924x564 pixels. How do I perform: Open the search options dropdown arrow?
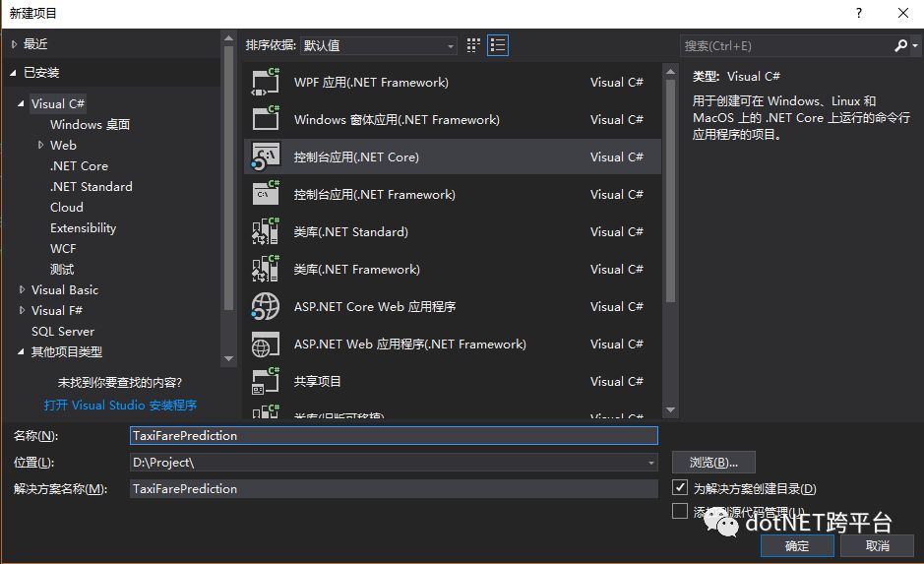[914, 45]
